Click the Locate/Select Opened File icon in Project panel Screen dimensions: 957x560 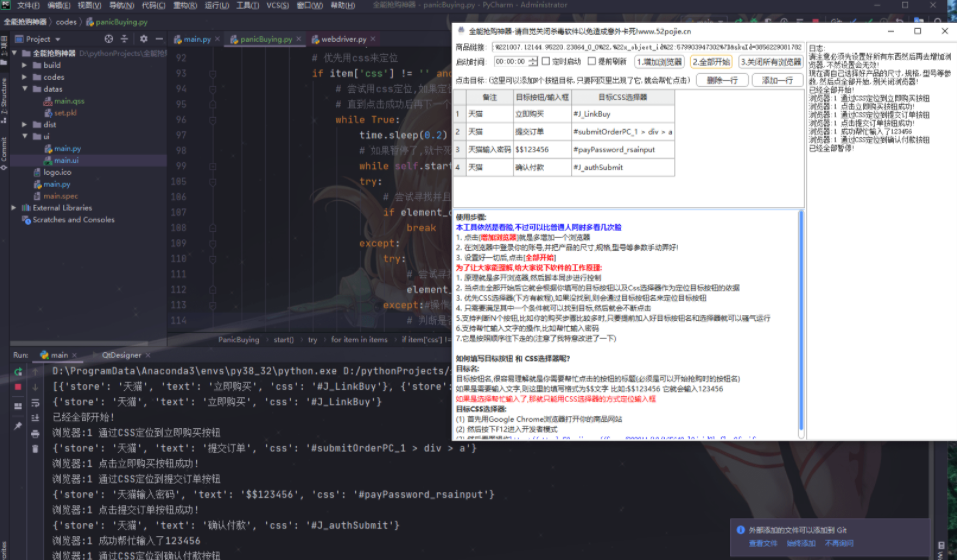click(109, 39)
